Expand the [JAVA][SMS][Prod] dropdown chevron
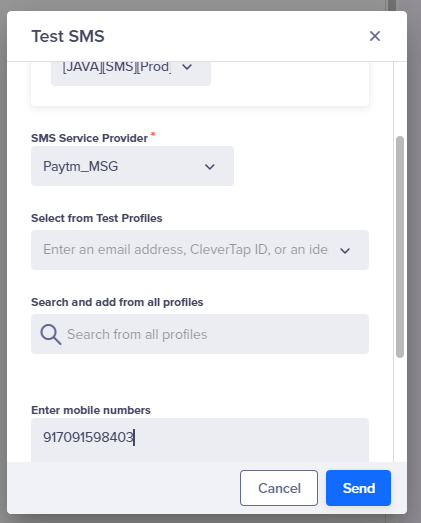 pos(187,67)
